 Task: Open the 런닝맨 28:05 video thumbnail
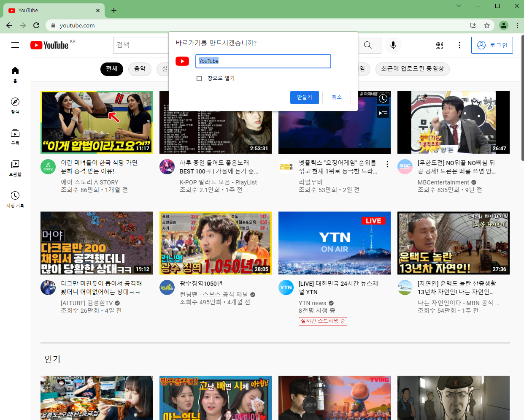(x=216, y=243)
